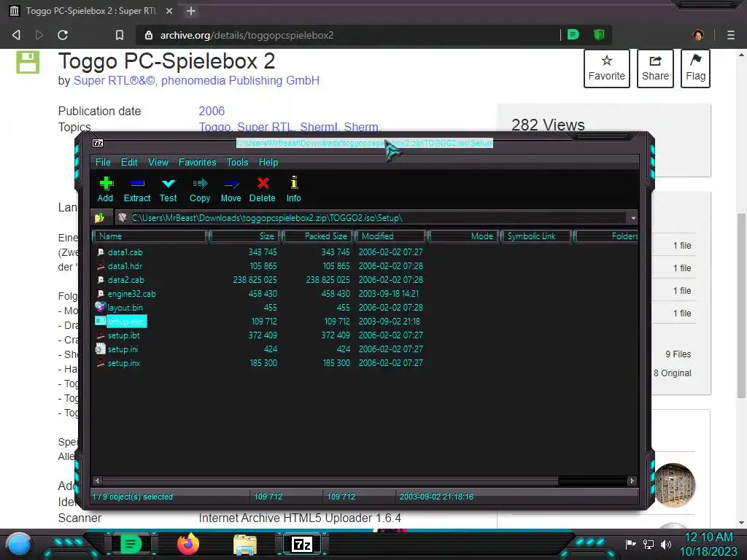
Task: Click the Flag button
Action: click(x=695, y=69)
